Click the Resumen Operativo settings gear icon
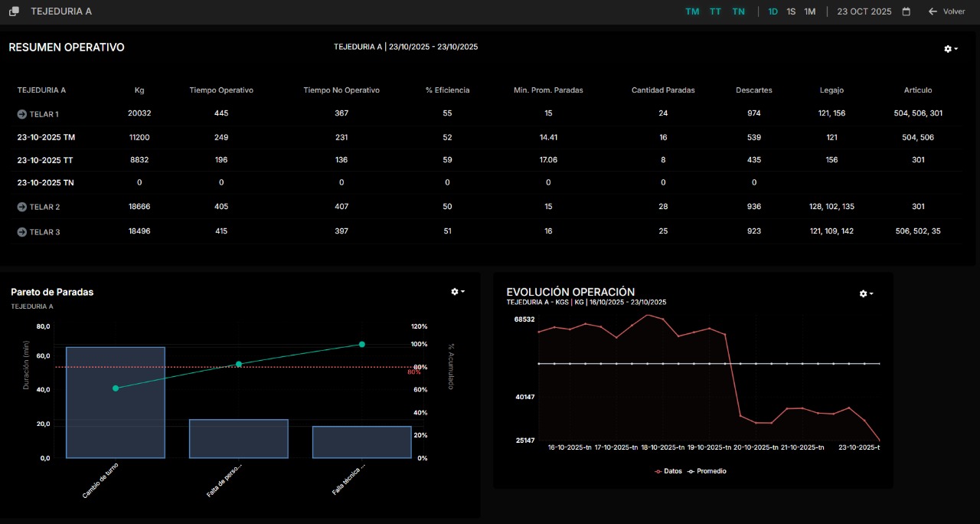The image size is (980, 524). 947,48
